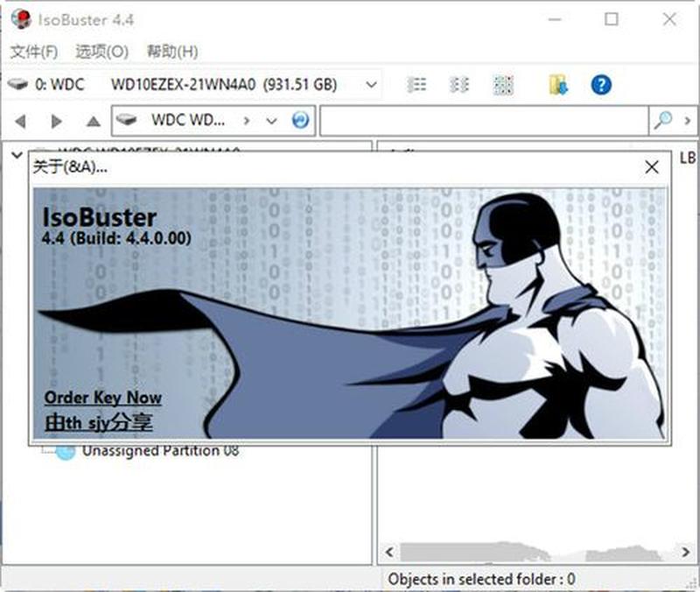Click the blue refresh icon in breadcrumb bar
This screenshot has height=592, width=700.
(300, 120)
